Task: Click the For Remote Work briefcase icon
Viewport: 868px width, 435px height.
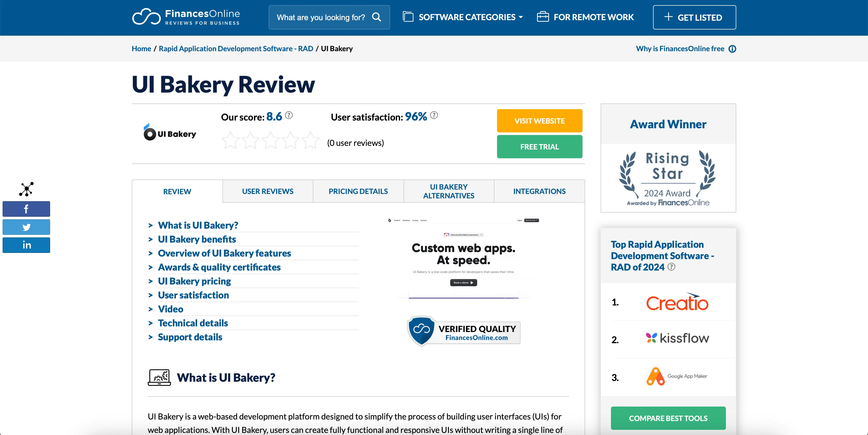Action: (542, 17)
